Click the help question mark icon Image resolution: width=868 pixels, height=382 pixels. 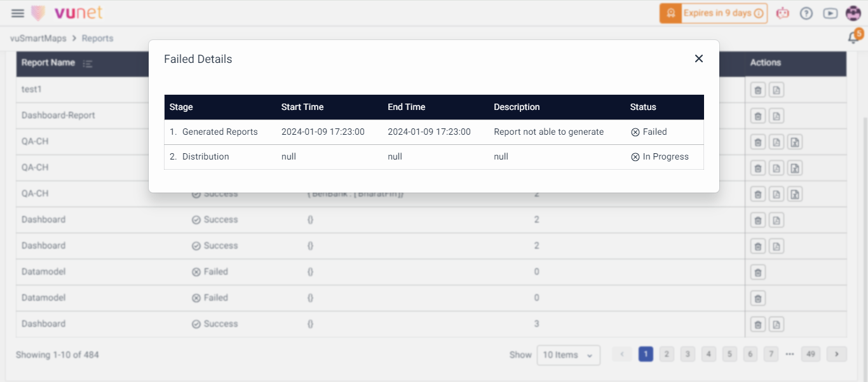point(806,13)
